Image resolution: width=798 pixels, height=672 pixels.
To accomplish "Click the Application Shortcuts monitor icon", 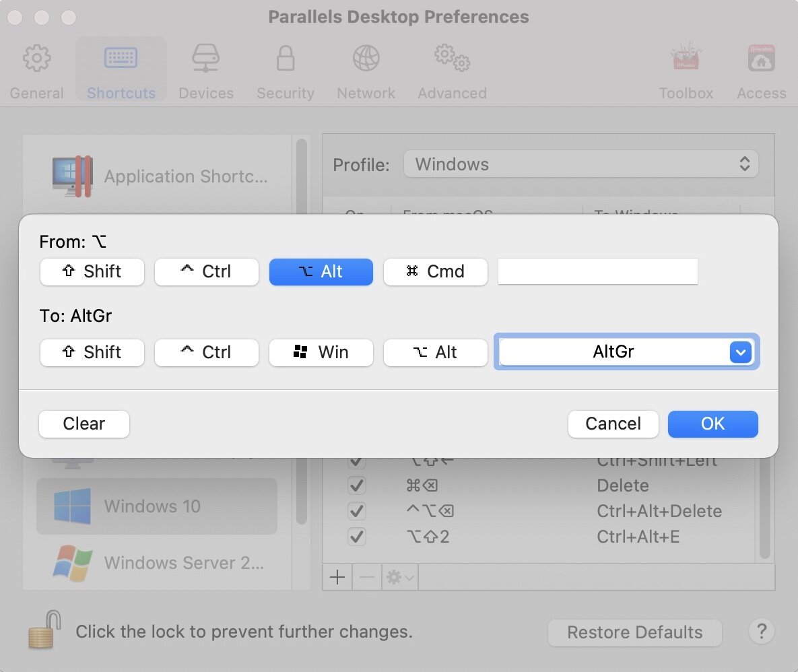I will (72, 176).
